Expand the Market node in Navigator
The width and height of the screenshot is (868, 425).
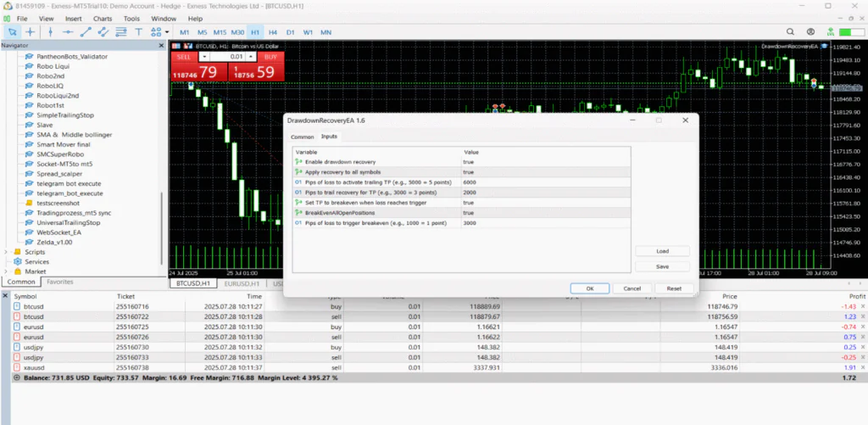click(6, 271)
